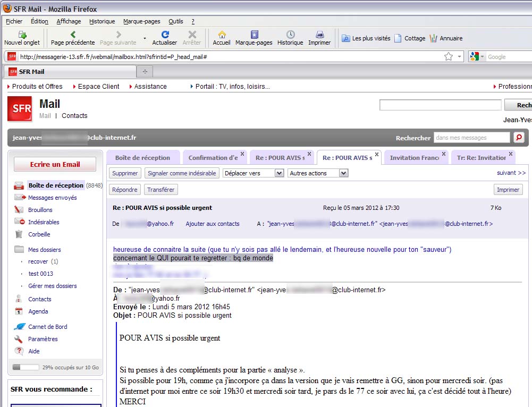Open the Affichage menu

click(69, 21)
